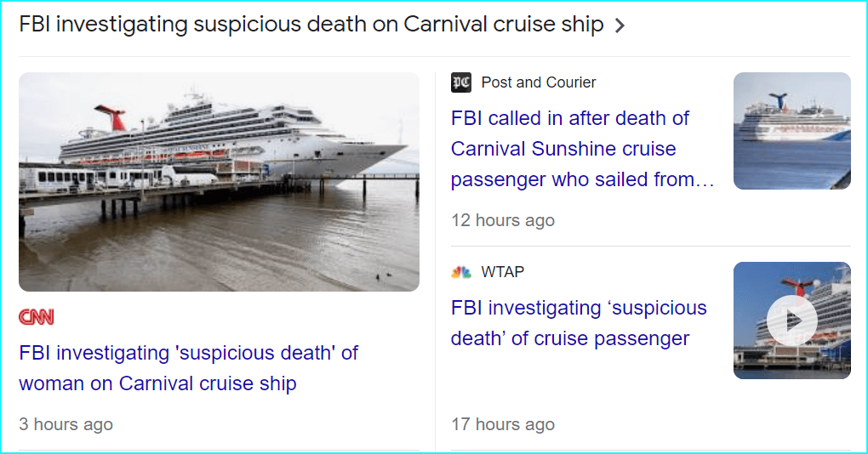
Task: Open the large CNN cruise ship photo
Action: [219, 182]
